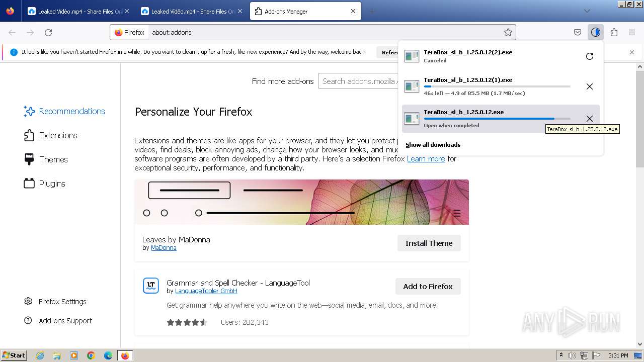
Task: Launch Windows Media Player from taskbar
Action: 74,355
